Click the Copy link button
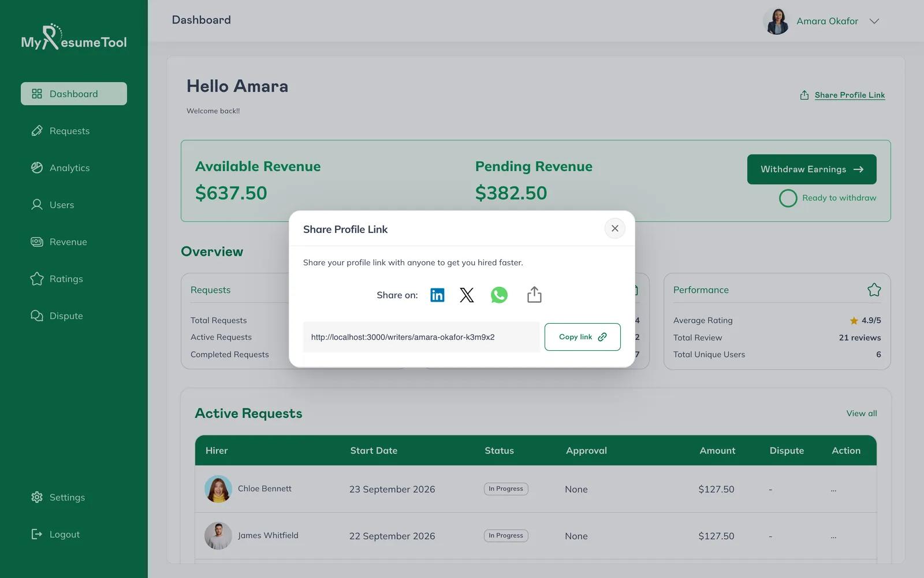This screenshot has height=578, width=924. [x=583, y=337]
